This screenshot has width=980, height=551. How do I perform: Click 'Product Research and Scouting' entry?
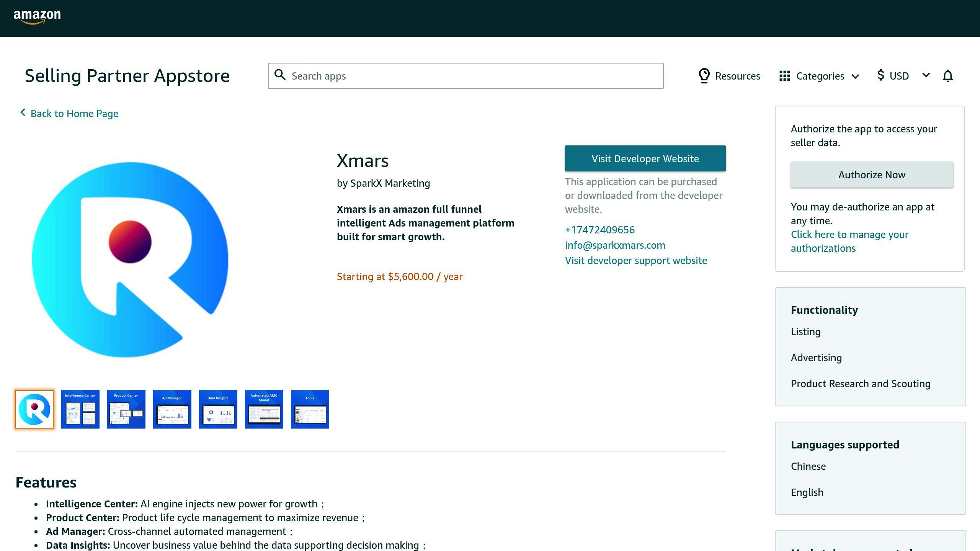pos(861,384)
